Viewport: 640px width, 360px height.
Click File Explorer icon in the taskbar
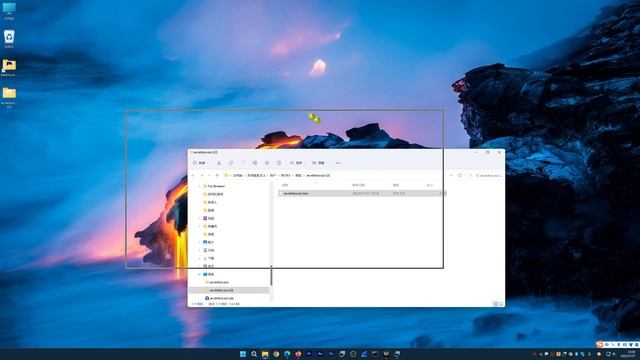pos(265,354)
